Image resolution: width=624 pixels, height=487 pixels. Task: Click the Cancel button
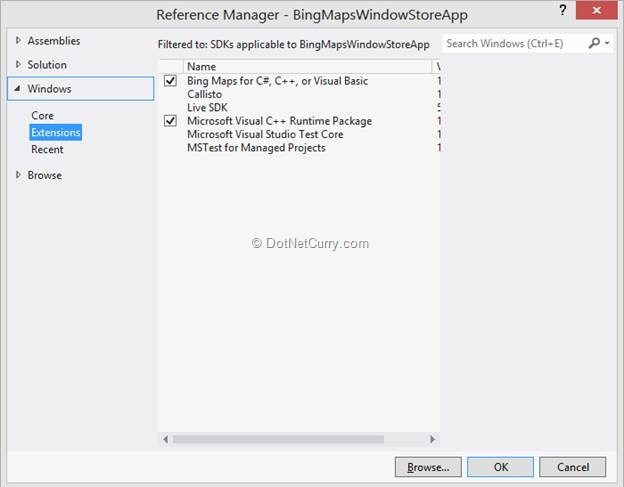(x=573, y=467)
